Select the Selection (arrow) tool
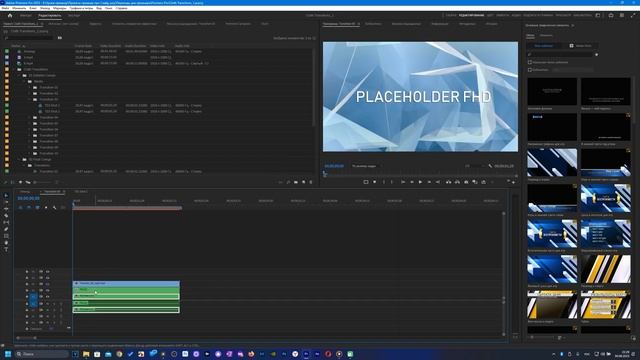640x360 pixels. pyautogui.click(x=6, y=196)
